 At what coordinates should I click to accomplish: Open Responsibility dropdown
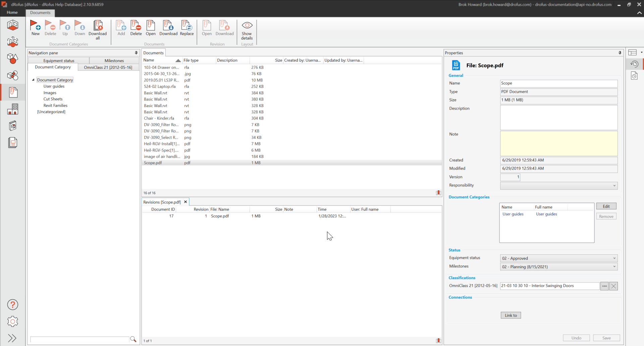614,186
